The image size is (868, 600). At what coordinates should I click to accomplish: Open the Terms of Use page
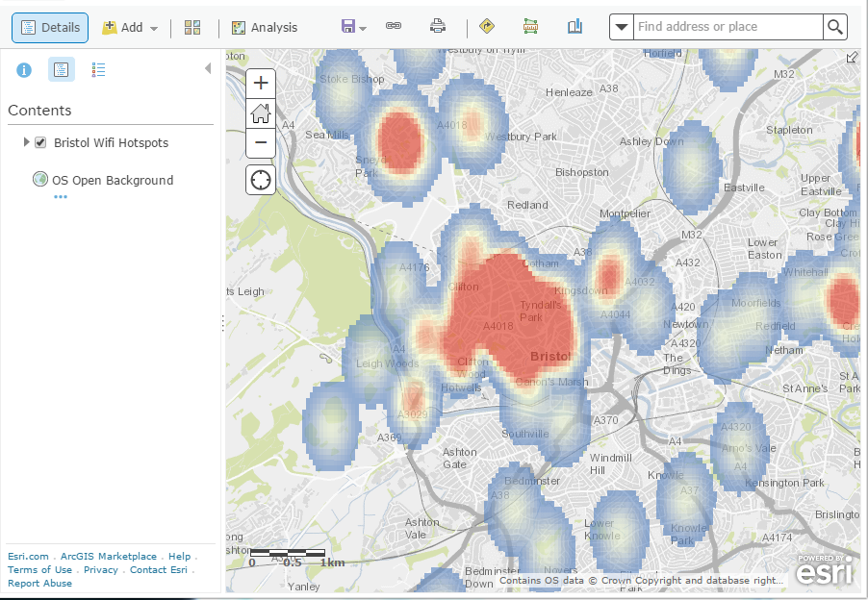[x=39, y=569]
